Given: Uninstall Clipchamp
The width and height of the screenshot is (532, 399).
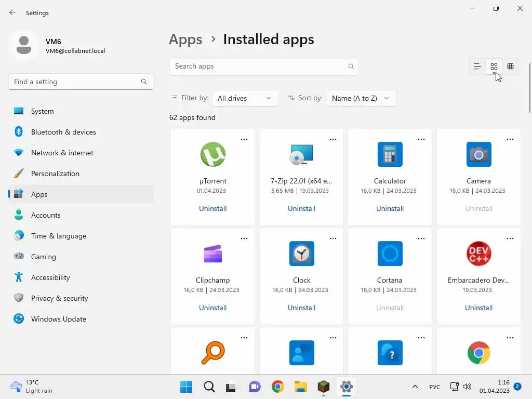Looking at the screenshot, I should (212, 308).
